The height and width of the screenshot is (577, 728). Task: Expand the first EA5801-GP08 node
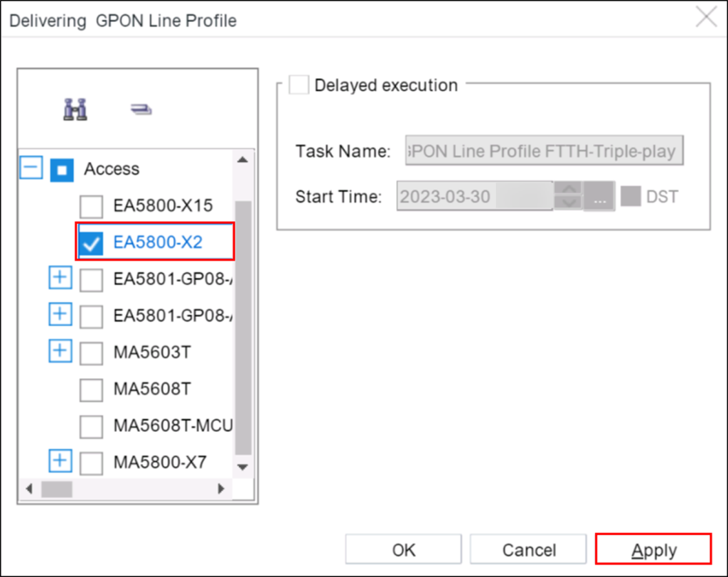point(60,278)
